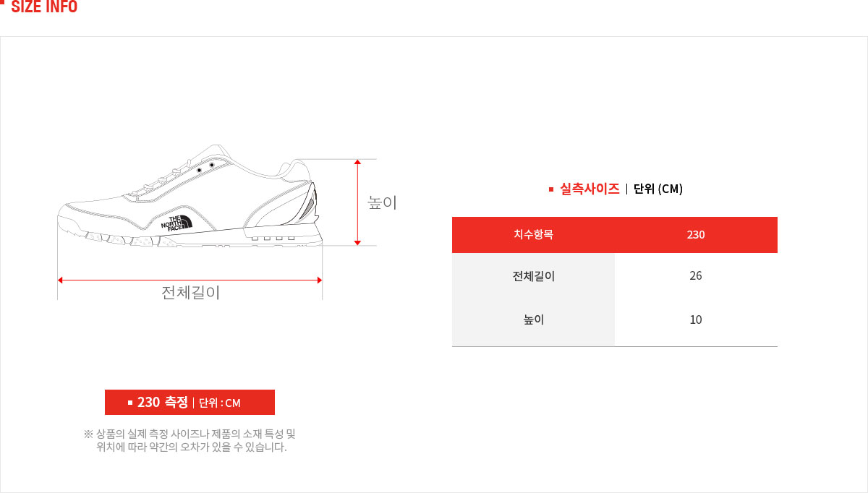Click the 단위 (CM) label above the table
Screen dimensions: 868x493
click(658, 189)
